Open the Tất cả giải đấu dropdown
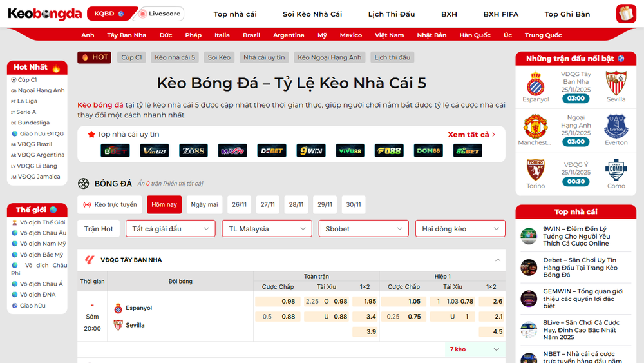This screenshot has width=644, height=363. (x=171, y=229)
